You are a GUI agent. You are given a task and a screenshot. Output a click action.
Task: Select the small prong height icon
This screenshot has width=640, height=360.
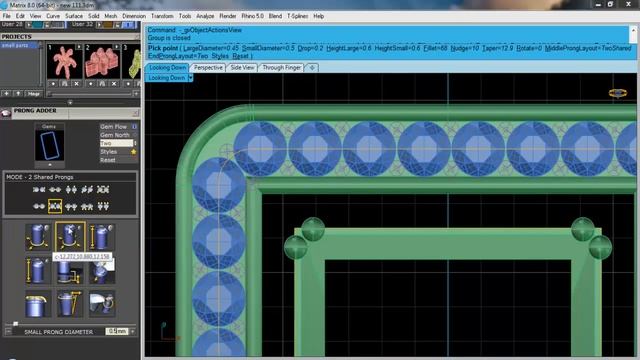click(x=38, y=271)
